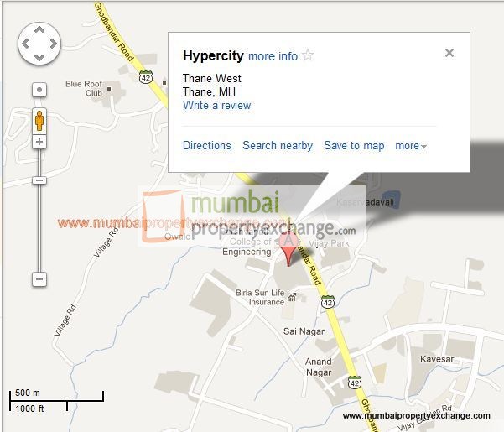
Task: Click the my-location circle button
Action: tap(39, 90)
